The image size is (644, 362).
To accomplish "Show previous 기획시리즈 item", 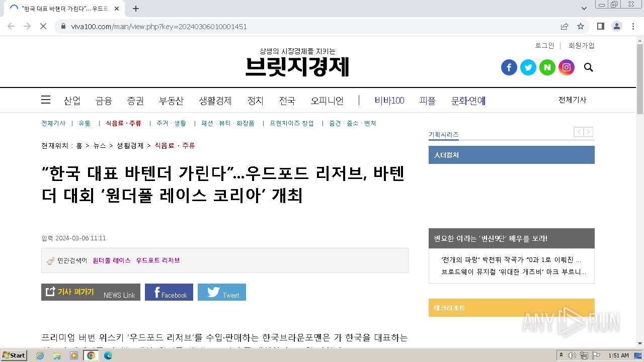I will 579,132.
